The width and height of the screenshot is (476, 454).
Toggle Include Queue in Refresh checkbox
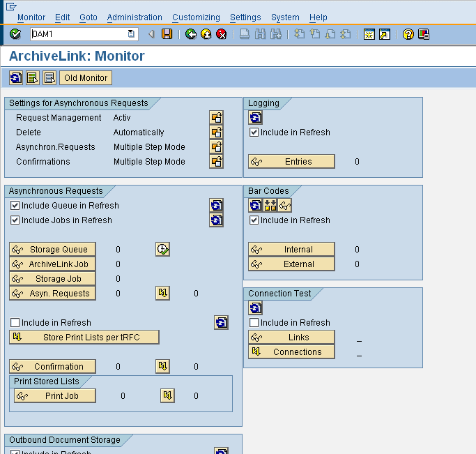pyautogui.click(x=15, y=206)
